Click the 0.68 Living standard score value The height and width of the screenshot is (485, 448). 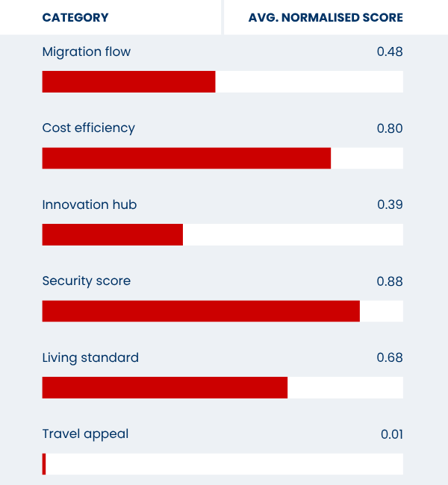[390, 357]
